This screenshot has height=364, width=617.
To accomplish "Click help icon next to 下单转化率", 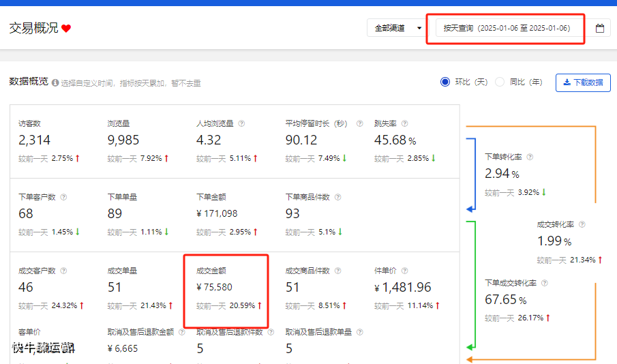I will click(x=530, y=157).
